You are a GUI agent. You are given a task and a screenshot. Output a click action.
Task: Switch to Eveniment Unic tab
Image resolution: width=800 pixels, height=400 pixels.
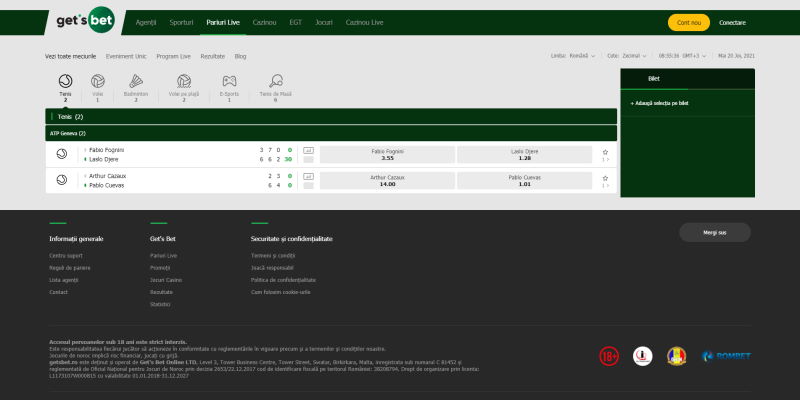[126, 57]
